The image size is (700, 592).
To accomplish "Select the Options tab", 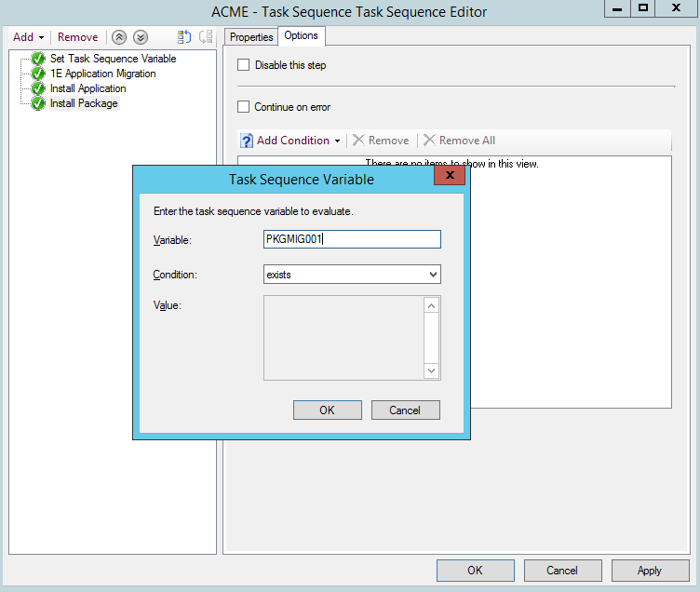I will 301,36.
